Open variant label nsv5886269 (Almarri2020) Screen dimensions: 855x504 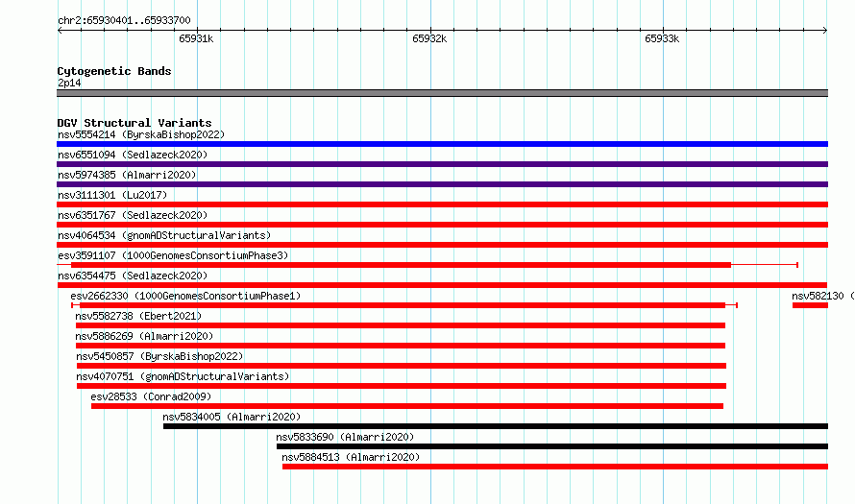(144, 336)
